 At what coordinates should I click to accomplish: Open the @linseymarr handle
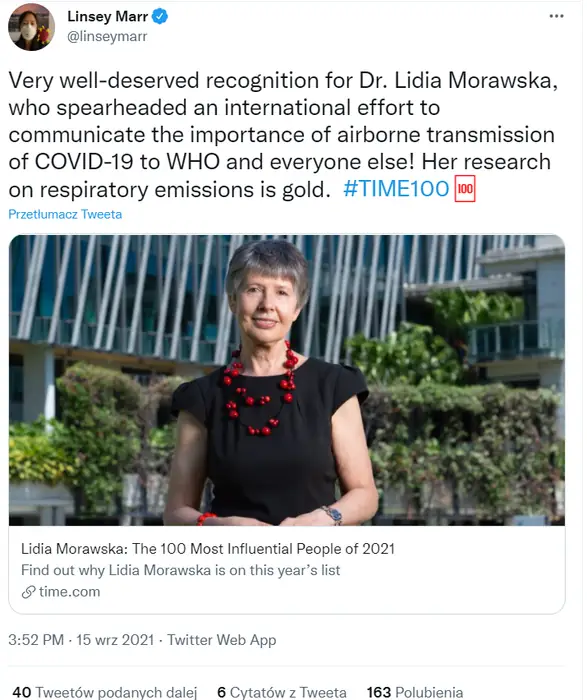pyautogui.click(x=107, y=36)
